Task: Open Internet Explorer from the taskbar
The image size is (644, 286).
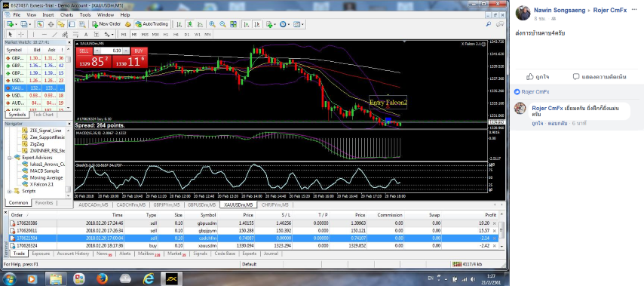Action: [149, 279]
